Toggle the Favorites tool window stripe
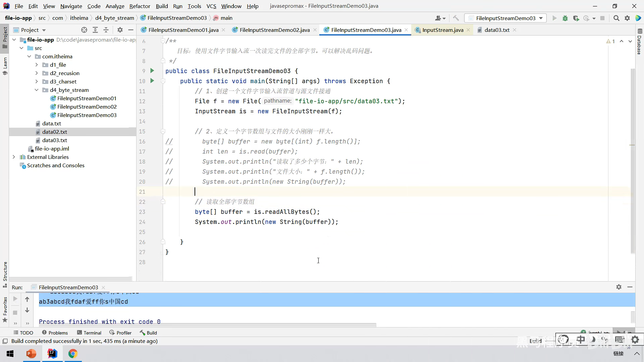The width and height of the screenshot is (644, 362). (x=5, y=307)
